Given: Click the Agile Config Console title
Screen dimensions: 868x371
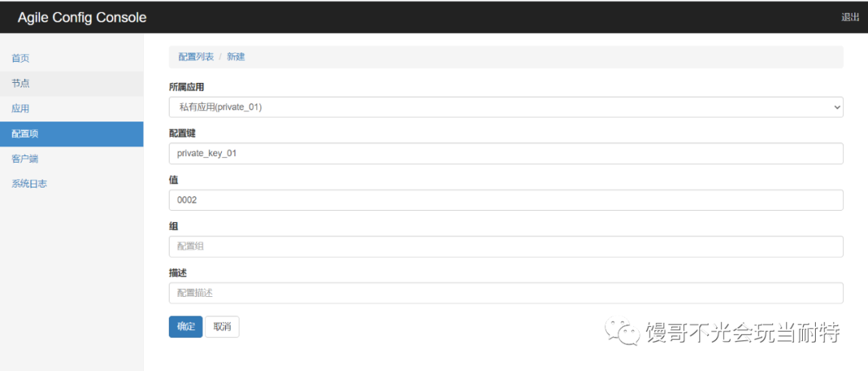Looking at the screenshot, I should coord(82,17).
